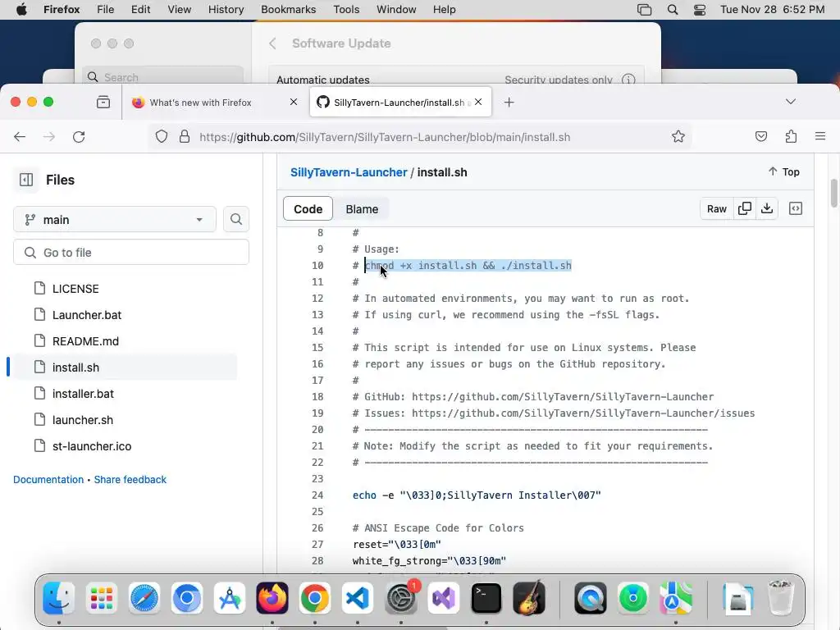Follow the Share feedback link
Viewport: 840px width, 630px height.
click(x=130, y=479)
